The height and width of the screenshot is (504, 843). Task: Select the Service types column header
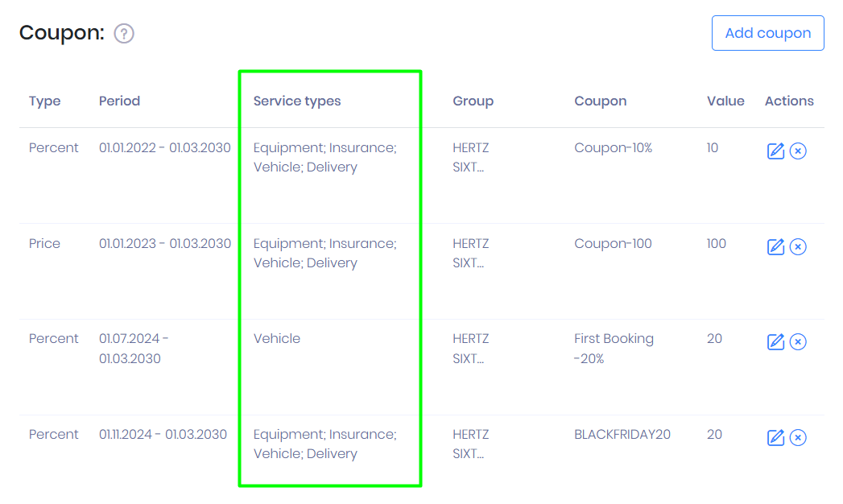(297, 101)
